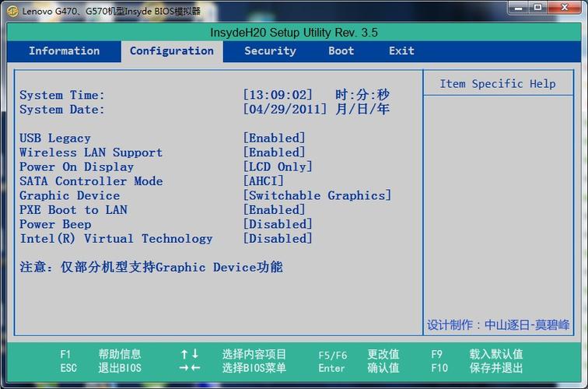Click the F9 load defaults label
Screen dimensions: 588x389
495,354
